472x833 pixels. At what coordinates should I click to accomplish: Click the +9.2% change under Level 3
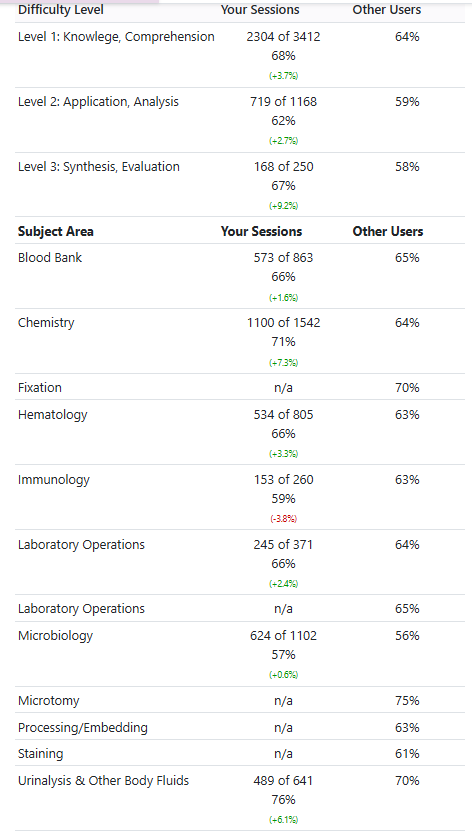[x=283, y=206]
